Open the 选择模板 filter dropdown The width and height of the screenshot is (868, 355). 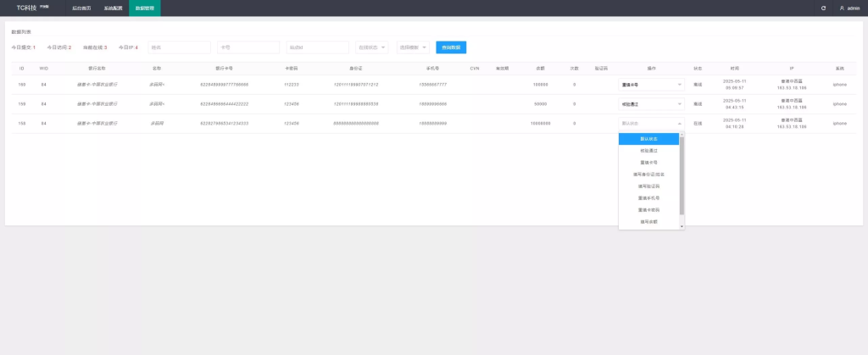pyautogui.click(x=413, y=47)
